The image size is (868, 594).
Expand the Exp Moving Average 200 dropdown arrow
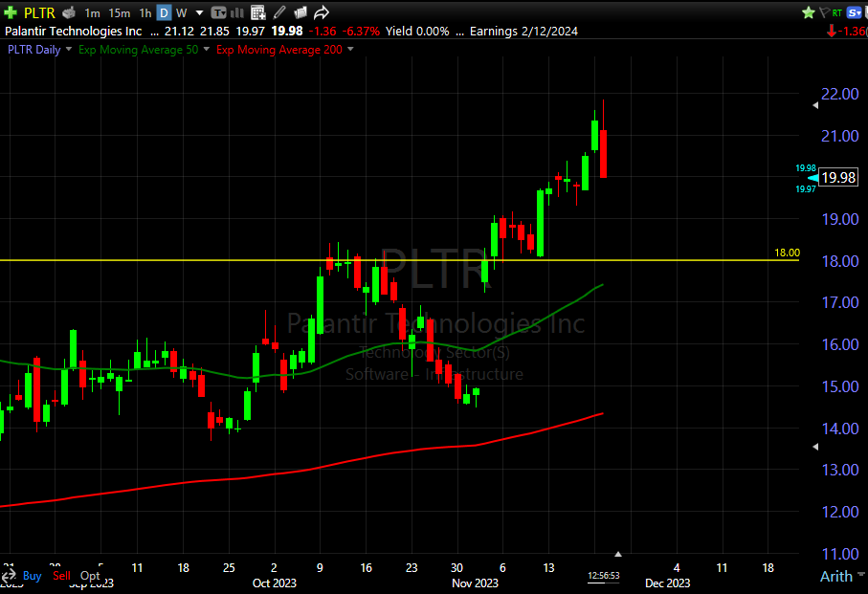pyautogui.click(x=350, y=49)
